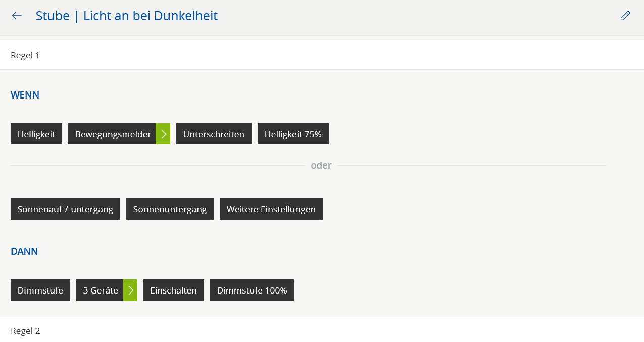
Task: Expand the Bewegungsmelder green chevron
Action: (x=163, y=134)
